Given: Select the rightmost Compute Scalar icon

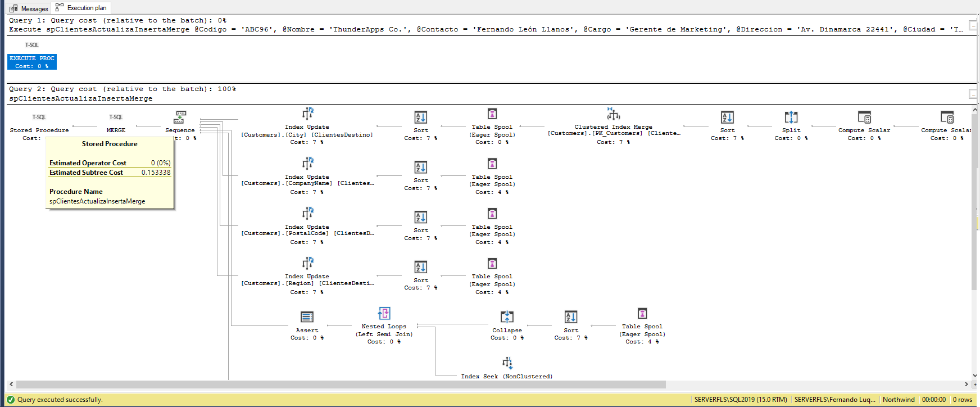Looking at the screenshot, I should [x=947, y=117].
